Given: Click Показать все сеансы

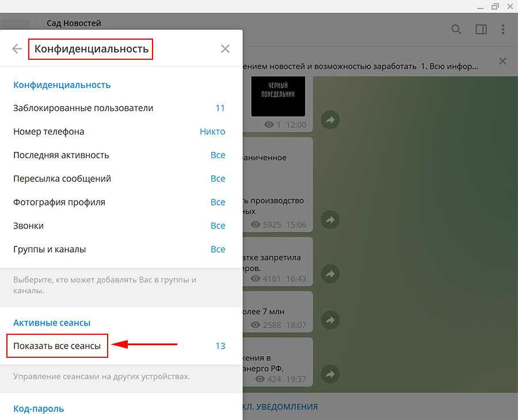Looking at the screenshot, I should (58, 346).
